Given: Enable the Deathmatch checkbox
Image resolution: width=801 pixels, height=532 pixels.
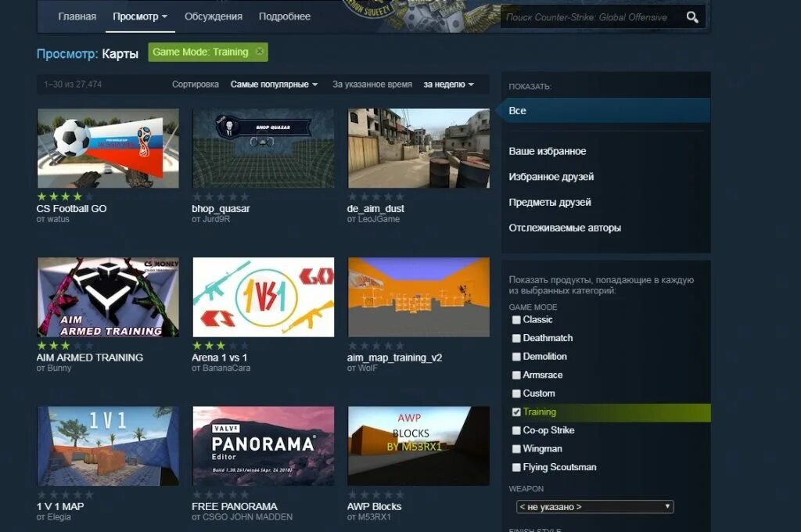Looking at the screenshot, I should point(516,338).
